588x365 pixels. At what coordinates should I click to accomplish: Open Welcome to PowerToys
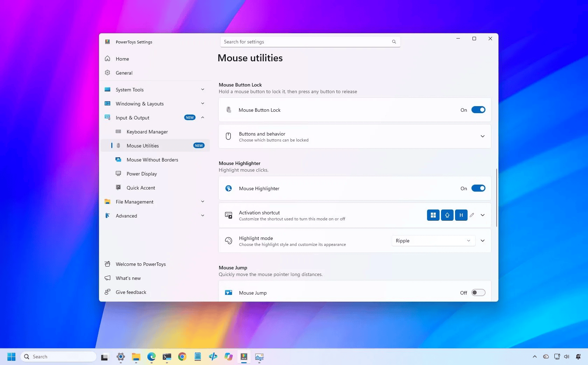[x=155, y=264]
